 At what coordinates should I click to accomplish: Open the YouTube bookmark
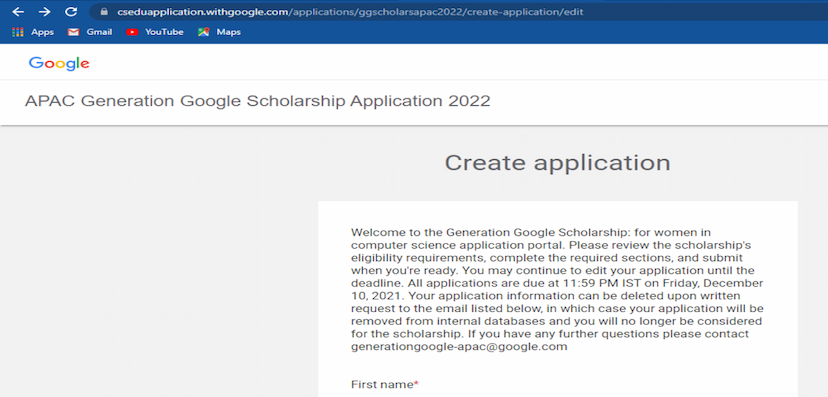pyautogui.click(x=155, y=32)
